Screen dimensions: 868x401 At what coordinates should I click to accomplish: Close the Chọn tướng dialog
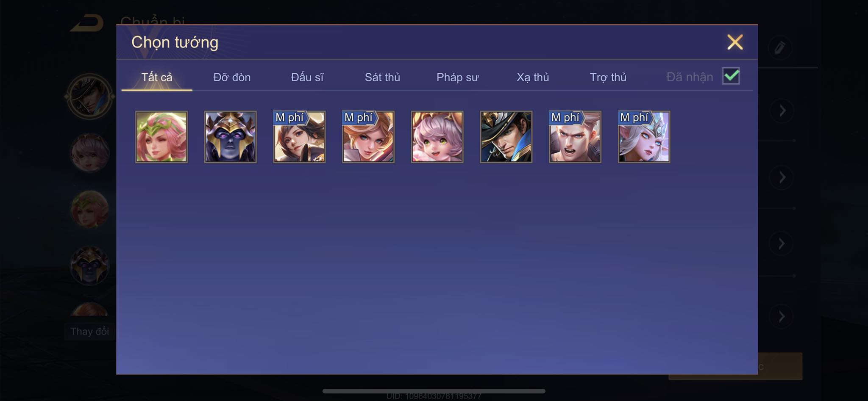point(735,42)
